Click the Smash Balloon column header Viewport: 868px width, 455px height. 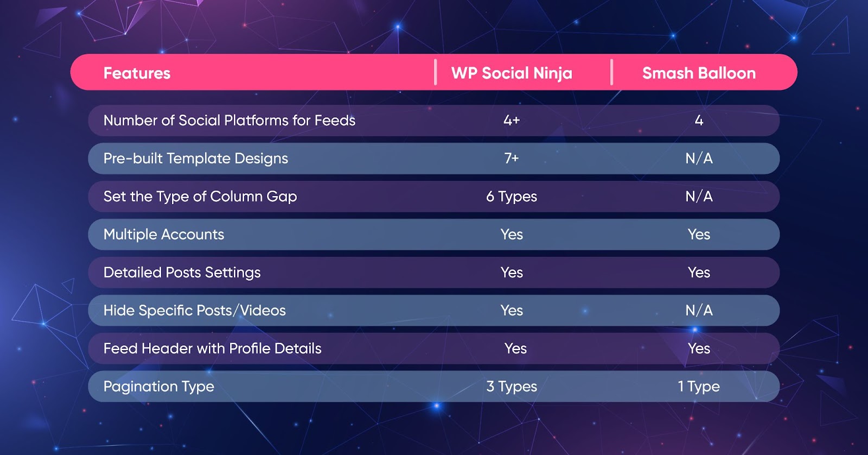[x=699, y=73]
